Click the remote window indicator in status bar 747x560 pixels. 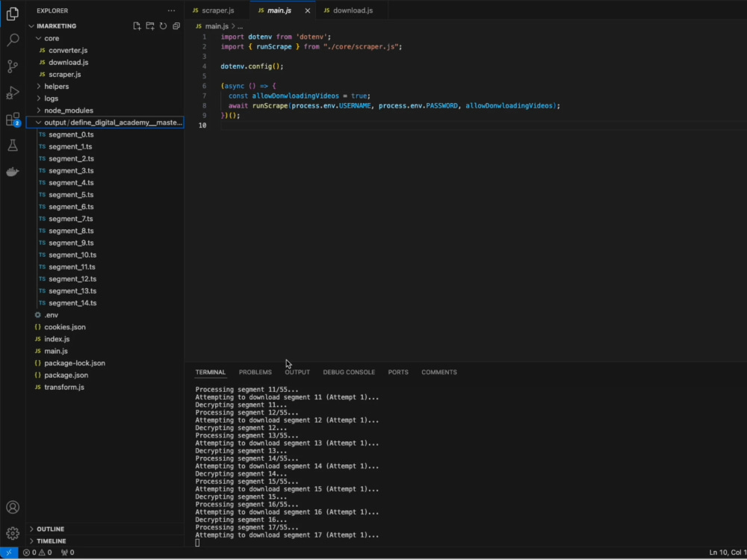coord(9,553)
